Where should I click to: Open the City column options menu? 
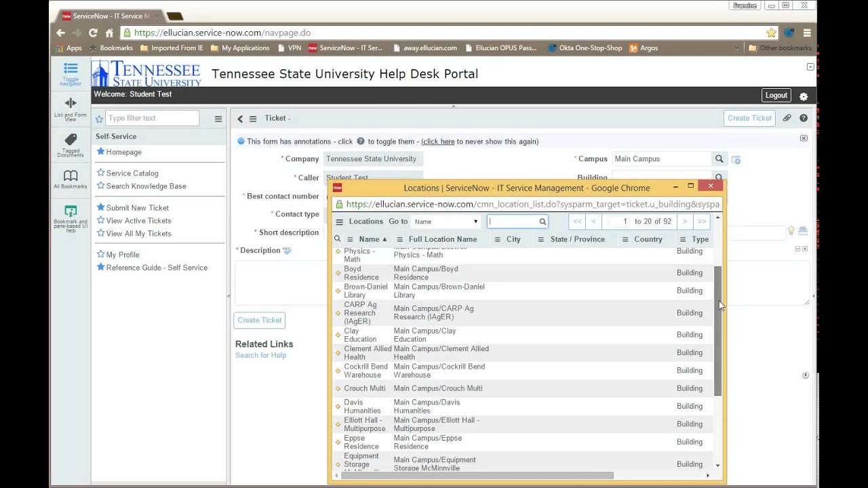pos(497,239)
